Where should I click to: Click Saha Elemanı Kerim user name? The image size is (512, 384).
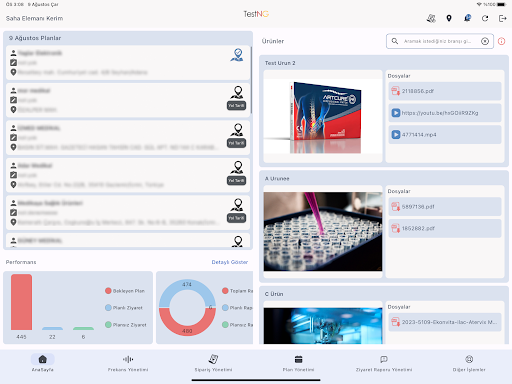tap(34, 18)
